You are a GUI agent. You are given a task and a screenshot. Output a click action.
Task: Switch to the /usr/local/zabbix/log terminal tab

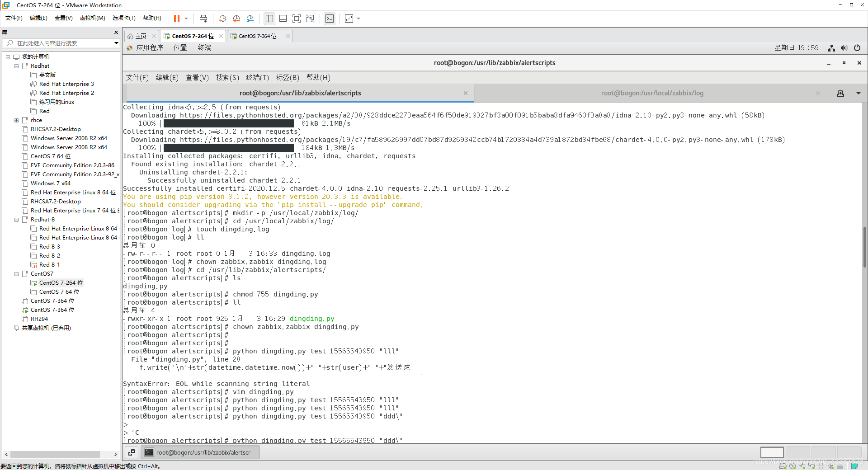(x=652, y=93)
